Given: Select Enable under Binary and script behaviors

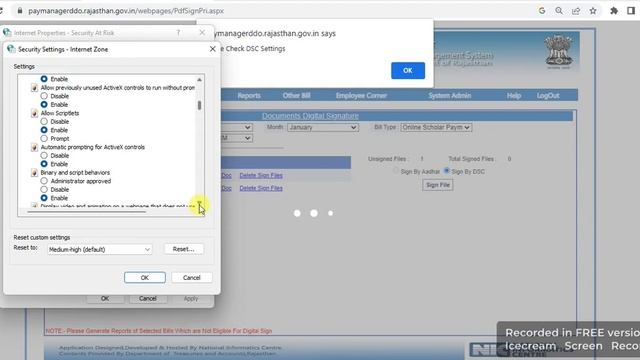Looking at the screenshot, I should [44, 198].
